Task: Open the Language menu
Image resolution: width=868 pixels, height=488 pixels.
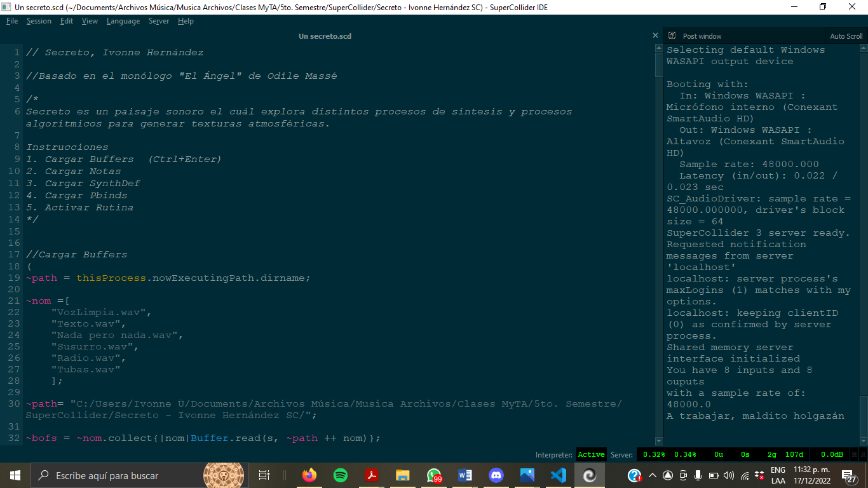Action: [x=123, y=21]
